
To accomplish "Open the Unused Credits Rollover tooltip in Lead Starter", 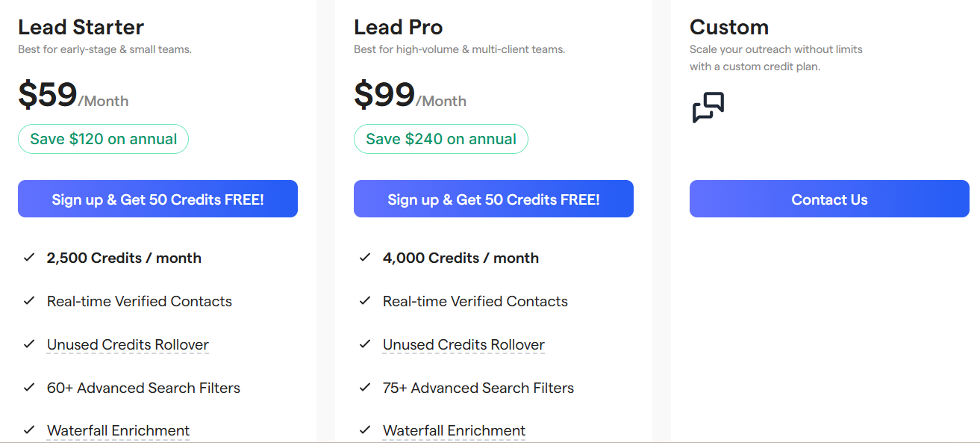I will (127, 344).
